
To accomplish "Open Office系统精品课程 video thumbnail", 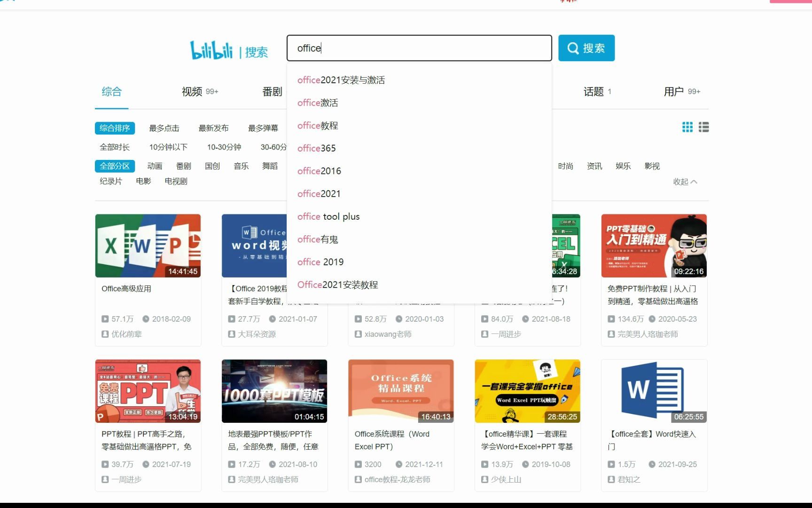I will click(x=401, y=391).
